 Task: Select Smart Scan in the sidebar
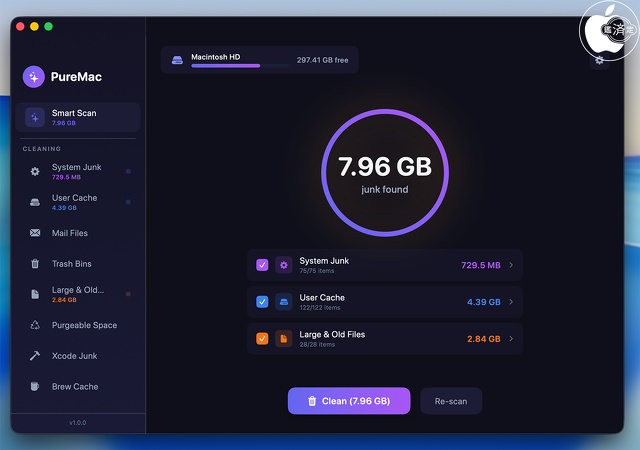click(x=82, y=117)
